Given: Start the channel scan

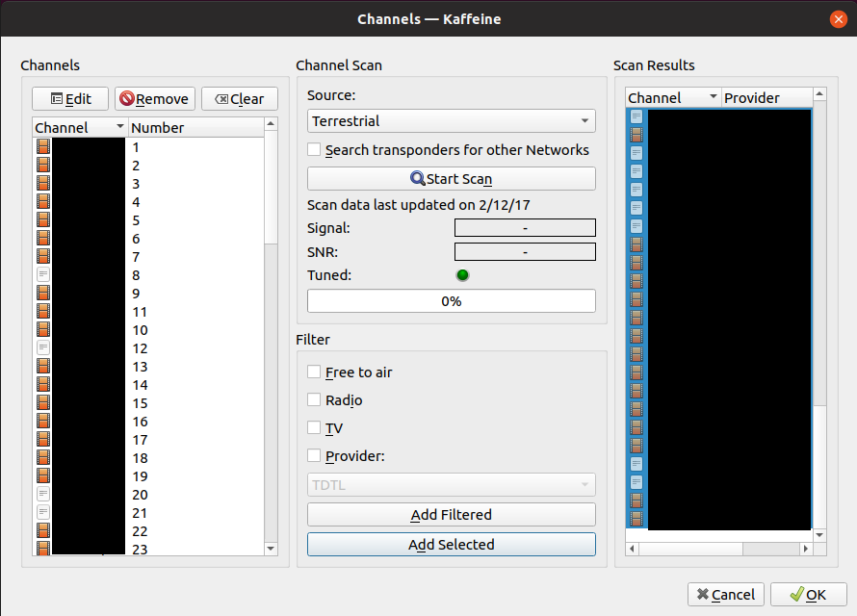Looking at the screenshot, I should click(x=452, y=179).
